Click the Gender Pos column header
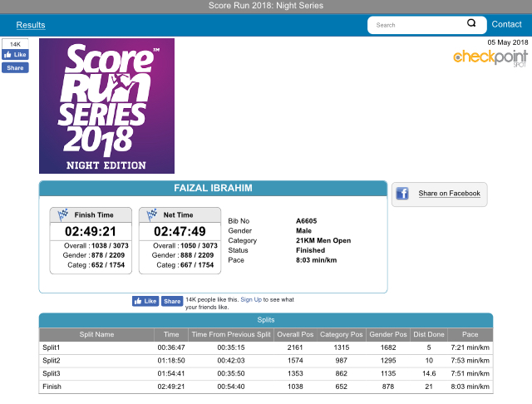 (388, 334)
